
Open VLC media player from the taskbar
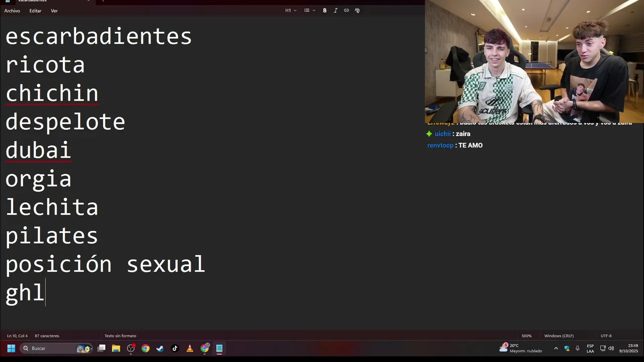tap(190, 348)
